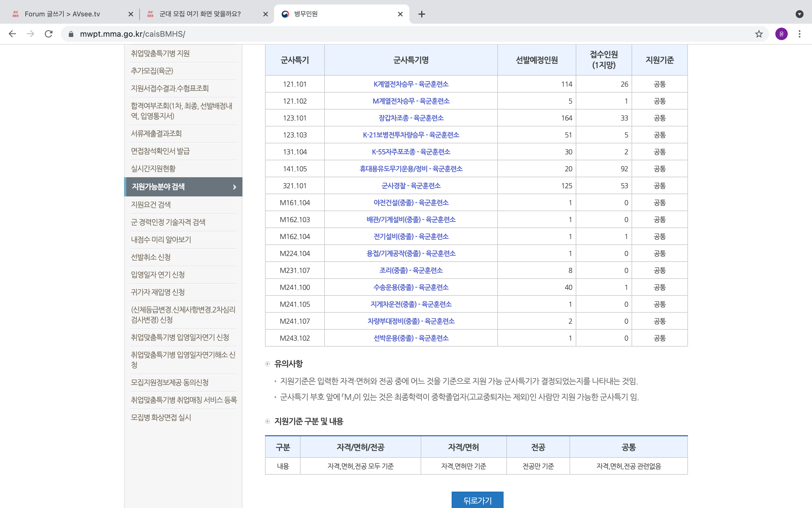Open 용접/기계공작(중졸) link
Image resolution: width=812 pixels, height=508 pixels.
[x=411, y=253]
